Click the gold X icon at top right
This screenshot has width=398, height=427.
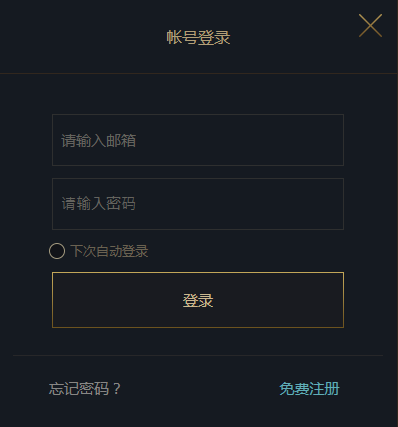pos(370,26)
